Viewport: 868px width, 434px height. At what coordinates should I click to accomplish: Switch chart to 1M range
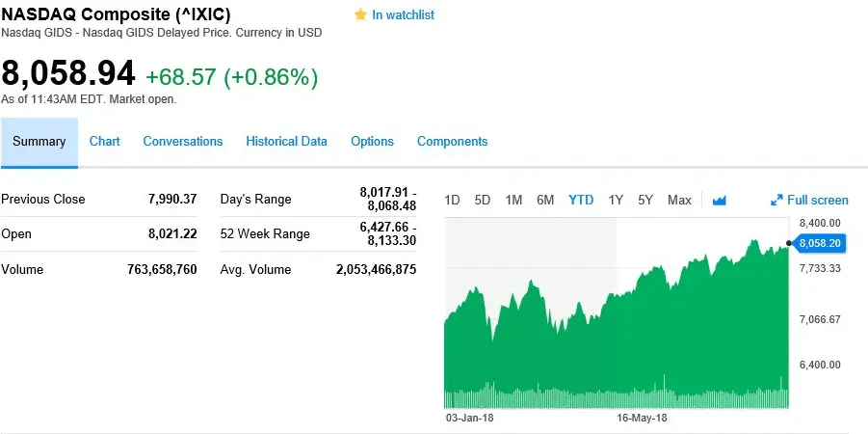click(513, 201)
